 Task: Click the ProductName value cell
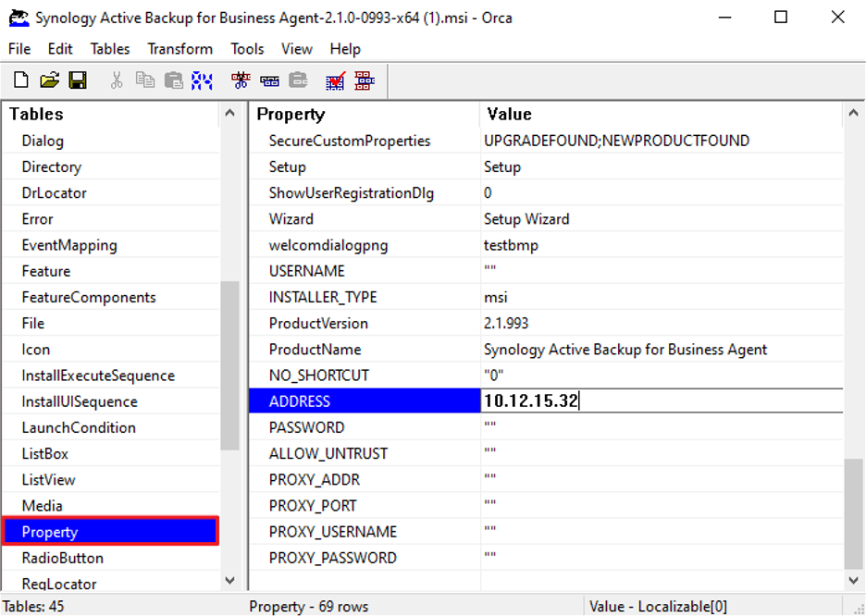point(662,350)
